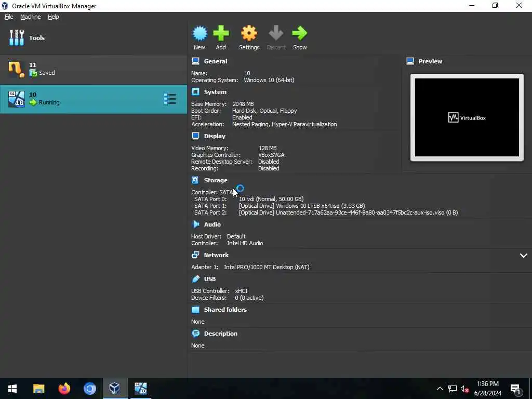532x399 pixels.
Task: Open the blue circle browser taskbar icon
Action: 89,389
